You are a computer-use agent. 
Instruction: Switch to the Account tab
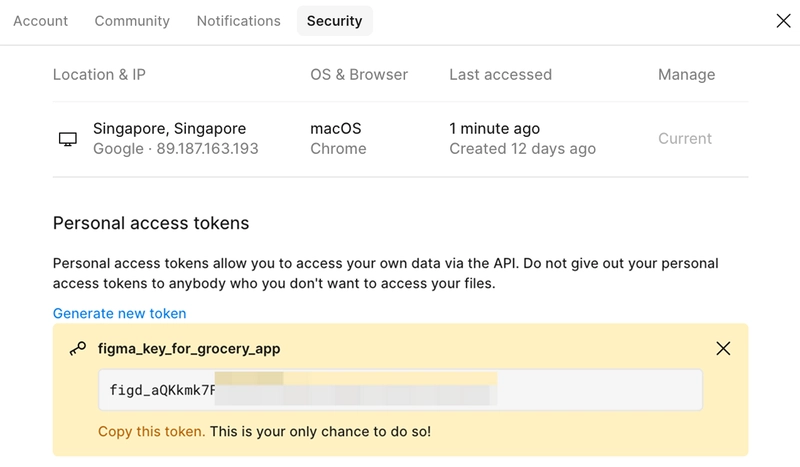click(40, 21)
